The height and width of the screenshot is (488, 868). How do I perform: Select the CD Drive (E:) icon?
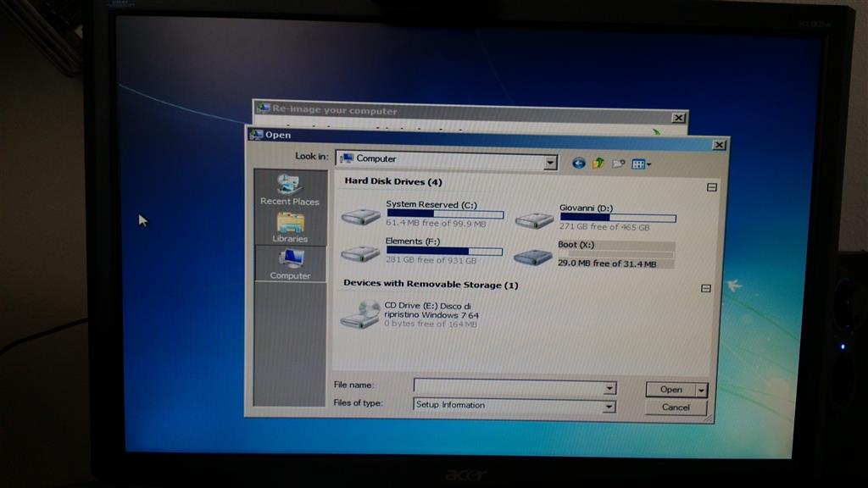(360, 314)
